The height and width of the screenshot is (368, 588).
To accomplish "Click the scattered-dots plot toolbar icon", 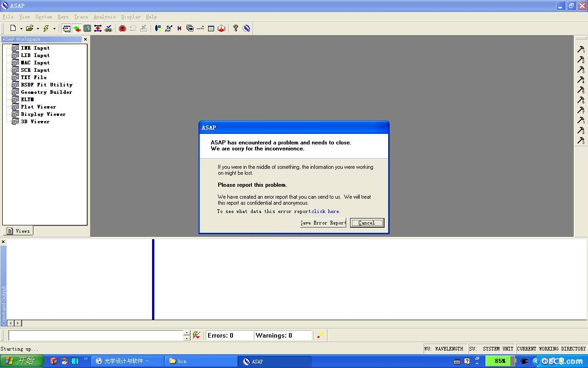I will point(169,29).
